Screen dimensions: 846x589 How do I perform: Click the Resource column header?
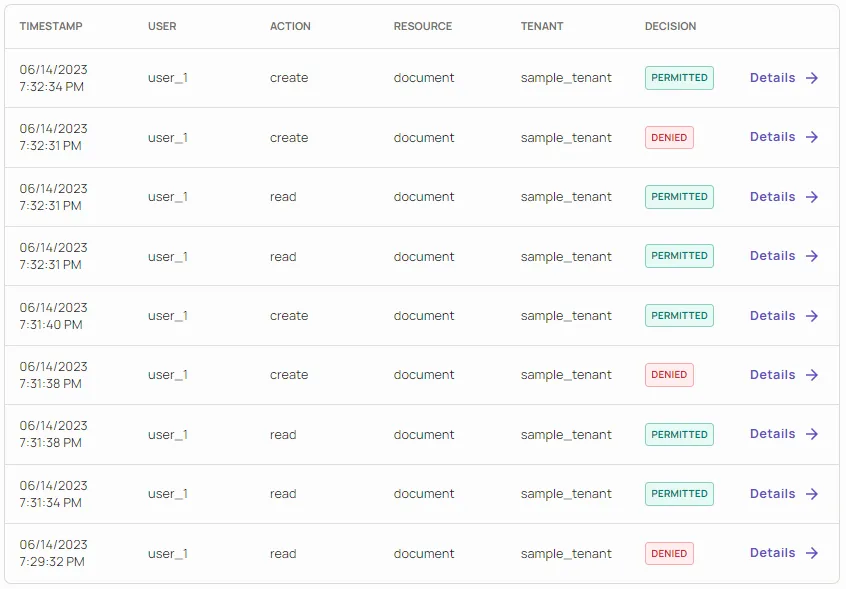[423, 26]
